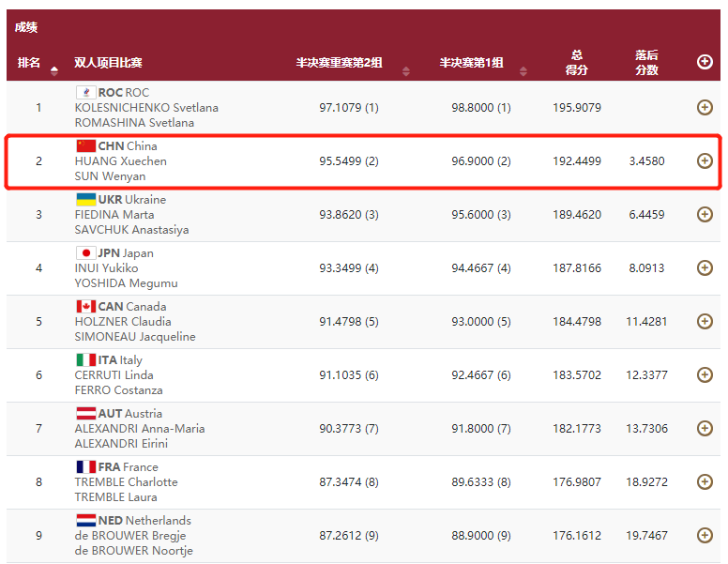The image size is (728, 564).
Task: Click the China flag icon
Action: pos(85,145)
